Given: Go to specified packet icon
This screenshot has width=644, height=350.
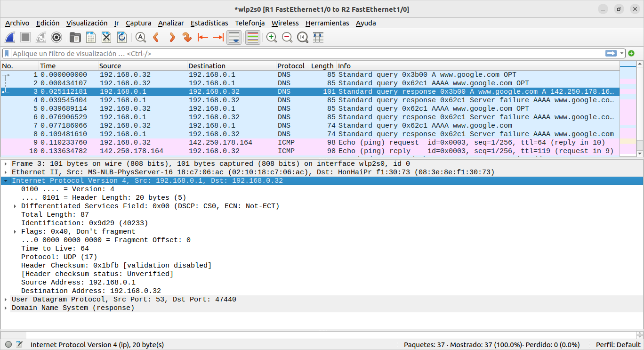Looking at the screenshot, I should [x=187, y=37].
